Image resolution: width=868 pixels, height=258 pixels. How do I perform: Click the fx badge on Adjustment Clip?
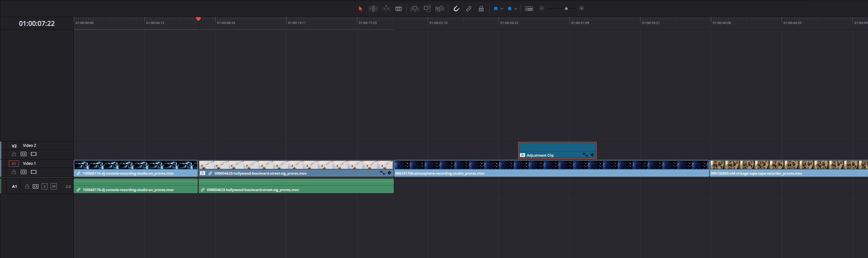click(523, 155)
